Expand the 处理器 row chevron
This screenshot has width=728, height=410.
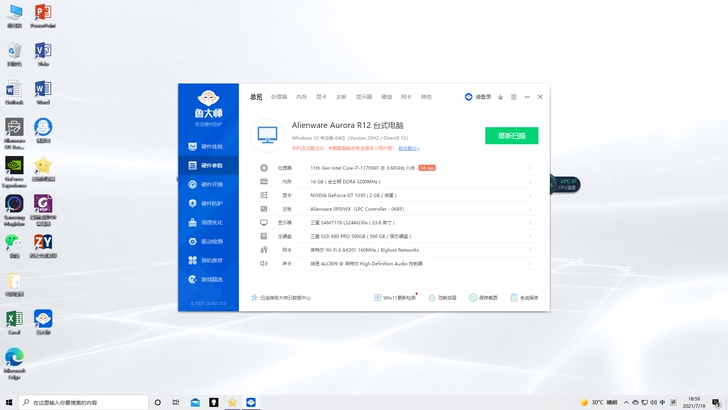[530, 168]
